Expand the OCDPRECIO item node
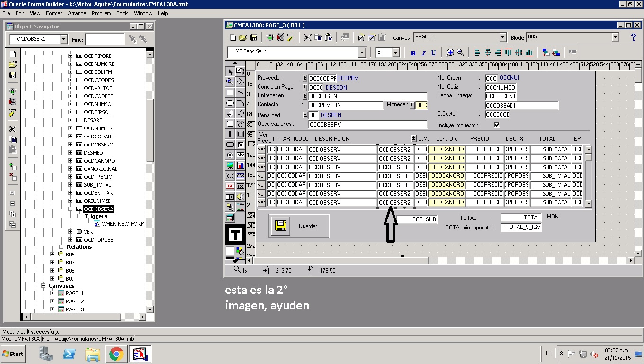This screenshot has width=644, height=364. pyautogui.click(x=70, y=176)
